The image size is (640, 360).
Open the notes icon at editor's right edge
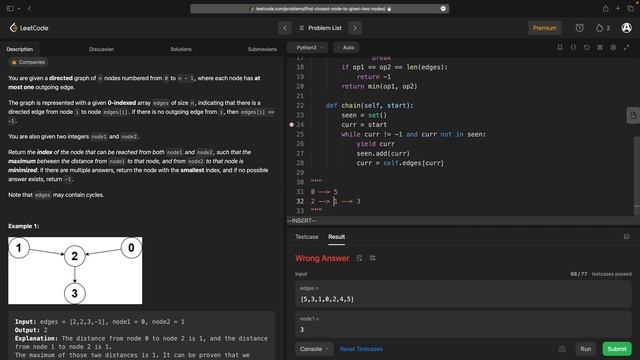(x=633, y=116)
